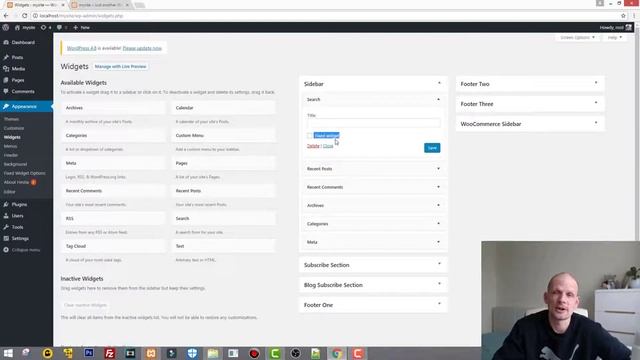Open the Help dropdown tab
This screenshot has height=360, width=640.
point(614,38)
